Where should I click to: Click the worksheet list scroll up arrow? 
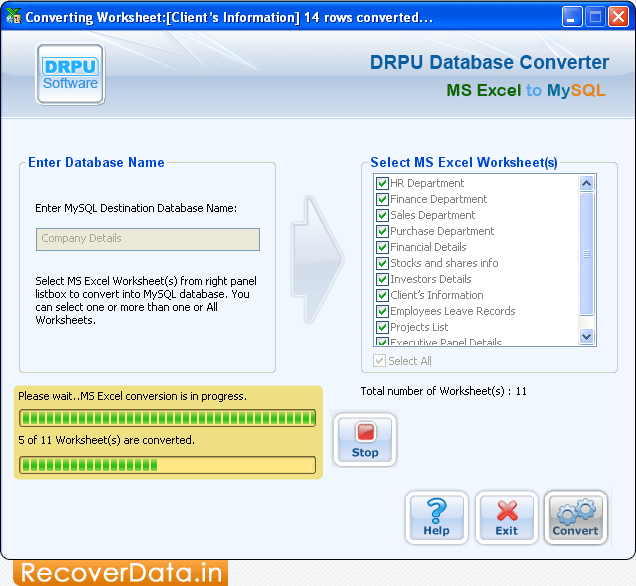pos(587,184)
